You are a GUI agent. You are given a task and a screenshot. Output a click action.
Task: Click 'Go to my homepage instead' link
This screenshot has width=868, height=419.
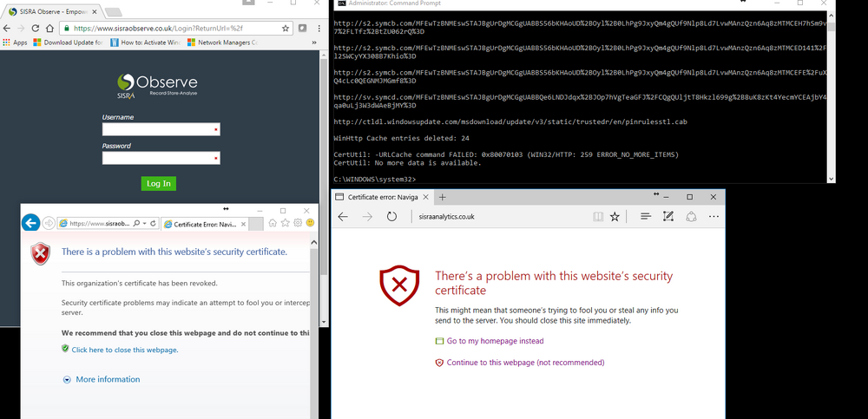495,341
